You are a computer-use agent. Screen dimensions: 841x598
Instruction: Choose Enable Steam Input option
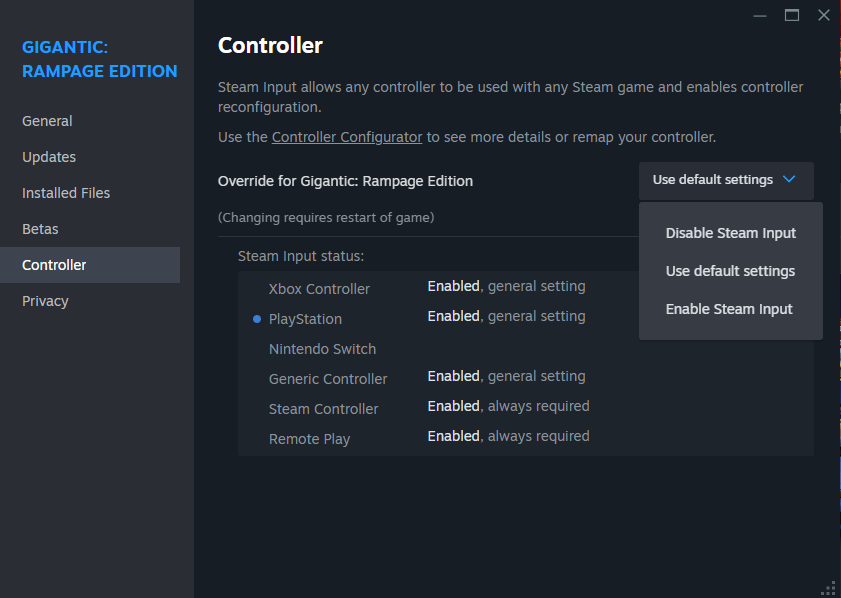(729, 309)
